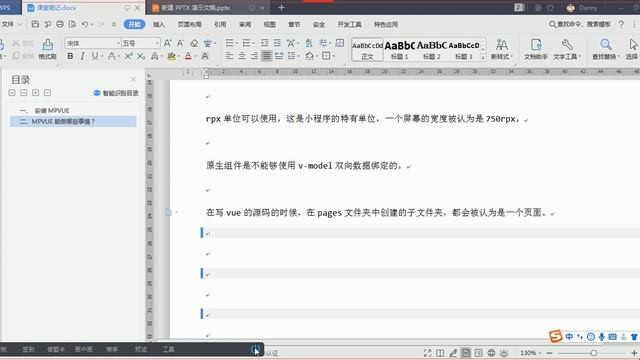The image size is (640, 360).
Task: Switch to the 页面布局 ribbon tab
Action: [189, 24]
